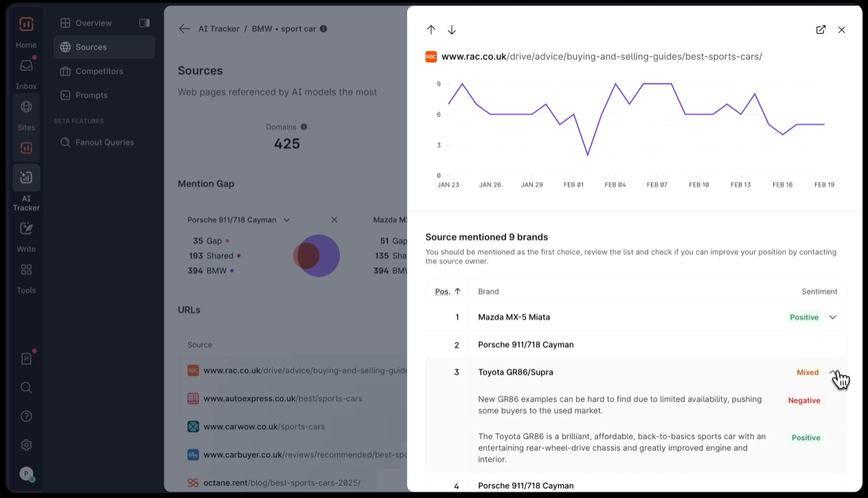Click the 'Negative' sentiment badge
The width and height of the screenshot is (868, 498).
tap(804, 400)
